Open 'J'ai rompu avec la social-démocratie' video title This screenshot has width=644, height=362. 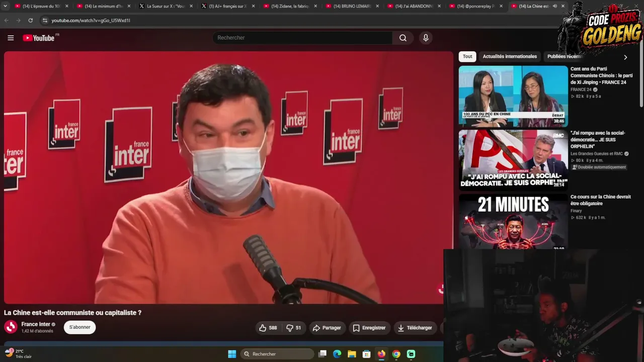pos(598,140)
